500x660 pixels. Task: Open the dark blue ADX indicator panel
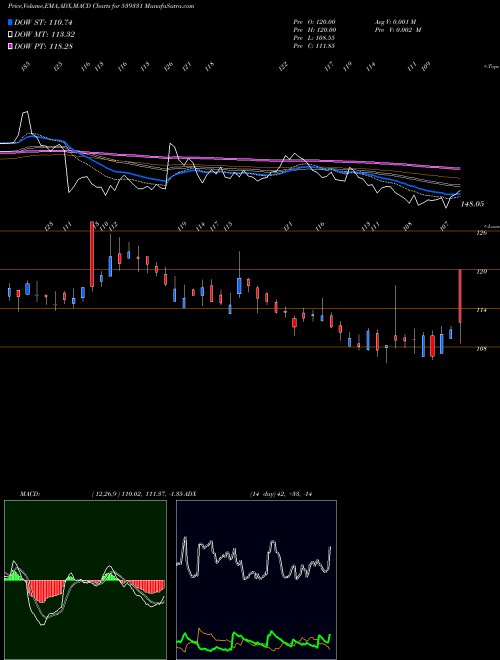point(256,580)
